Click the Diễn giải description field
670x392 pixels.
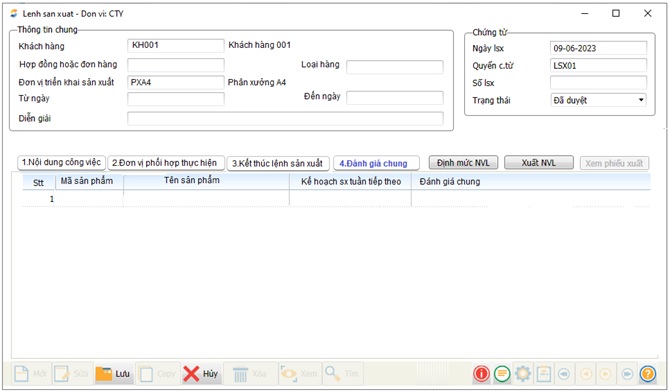(285, 118)
